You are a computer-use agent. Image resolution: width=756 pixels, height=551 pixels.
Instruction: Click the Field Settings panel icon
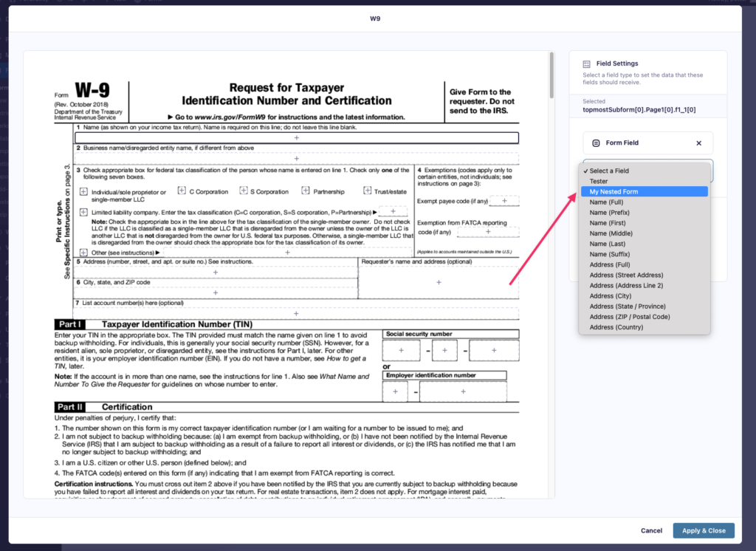[x=587, y=64]
